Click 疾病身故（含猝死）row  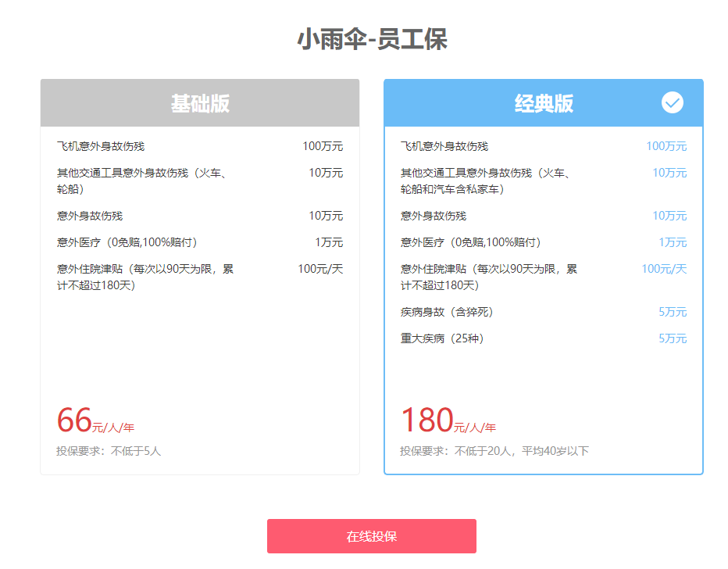(x=544, y=312)
